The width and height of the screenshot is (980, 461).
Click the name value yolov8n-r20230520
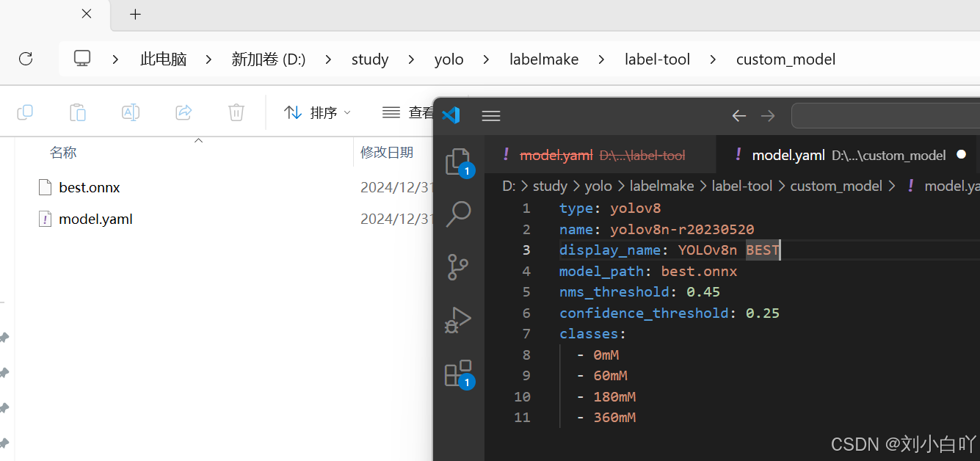click(682, 230)
